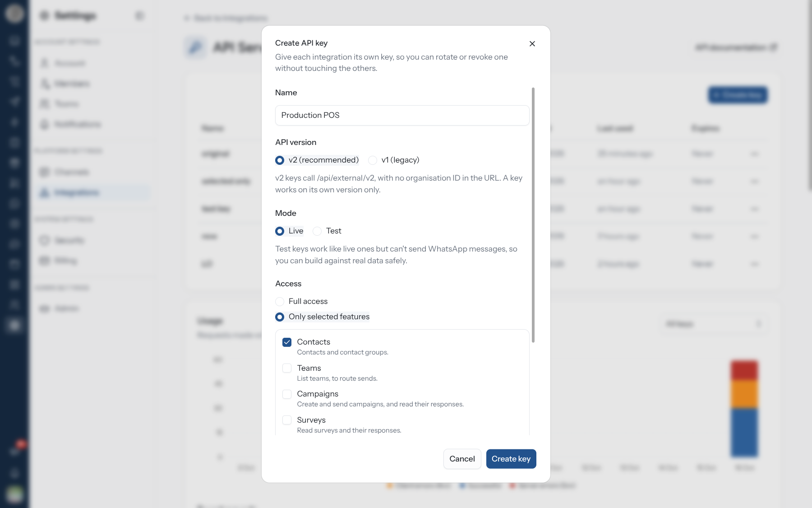Click the Create key button
This screenshot has width=812, height=508.
[x=511, y=459]
